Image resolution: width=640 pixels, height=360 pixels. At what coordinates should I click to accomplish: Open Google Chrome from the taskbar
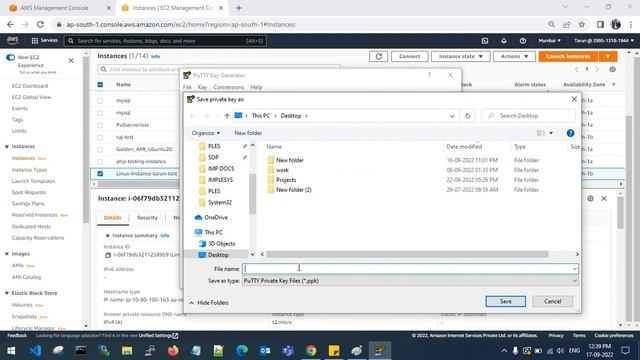311,350
